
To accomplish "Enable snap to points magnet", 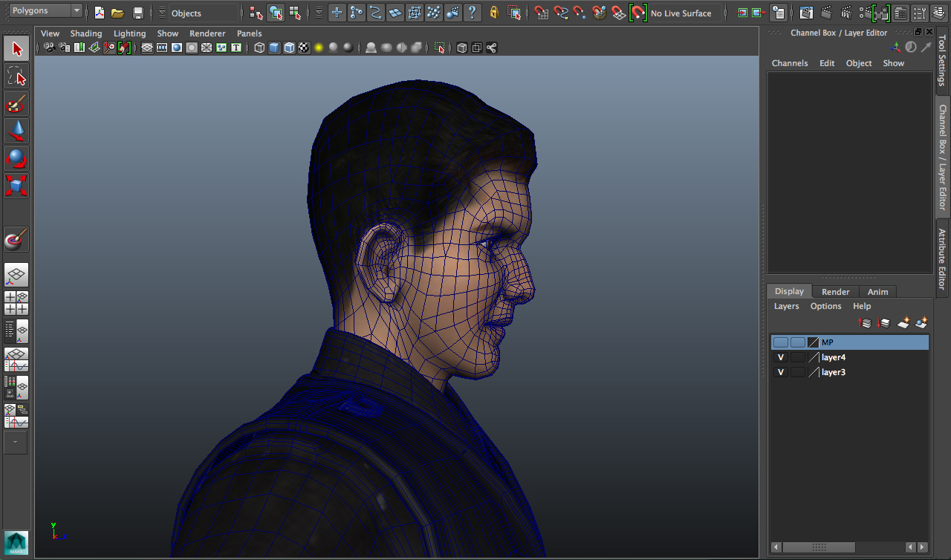I will 580,13.
